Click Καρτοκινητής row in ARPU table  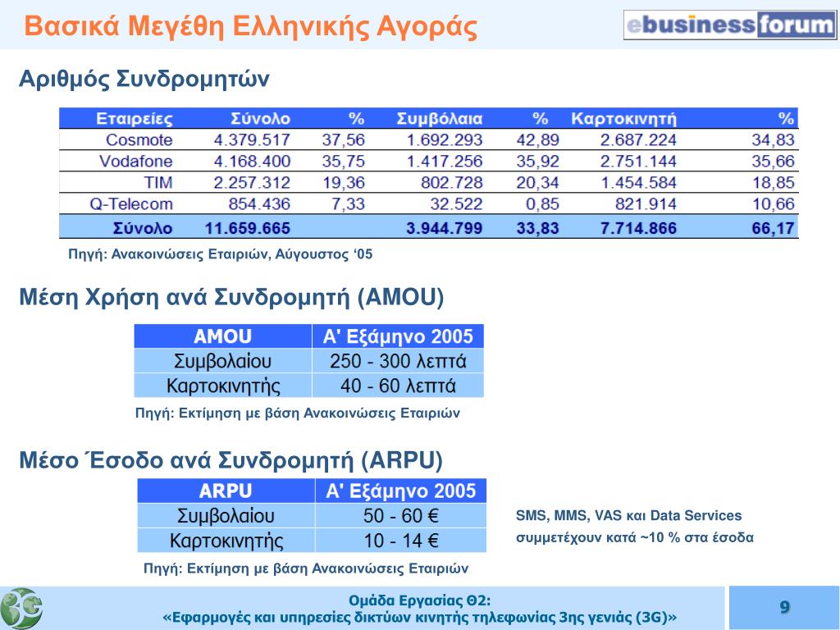(226, 541)
